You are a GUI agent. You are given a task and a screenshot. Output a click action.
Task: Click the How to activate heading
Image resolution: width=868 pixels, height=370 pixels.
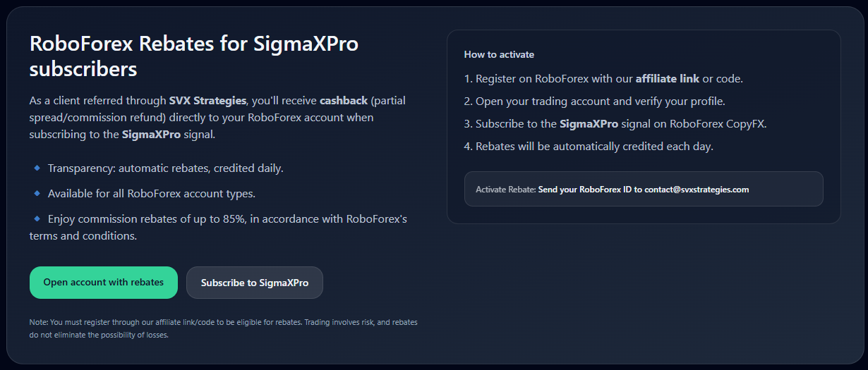tap(499, 54)
